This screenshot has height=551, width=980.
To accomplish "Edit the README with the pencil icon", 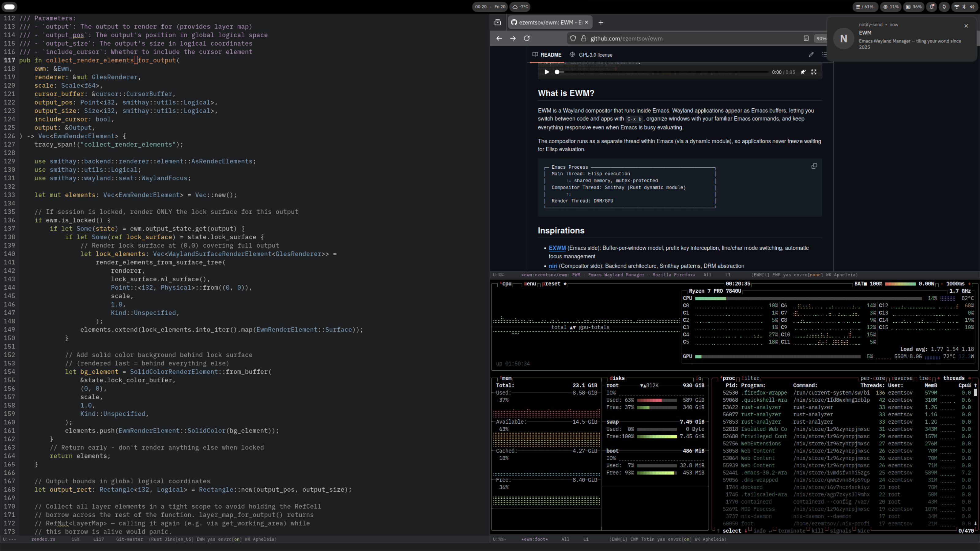I will 811,54.
